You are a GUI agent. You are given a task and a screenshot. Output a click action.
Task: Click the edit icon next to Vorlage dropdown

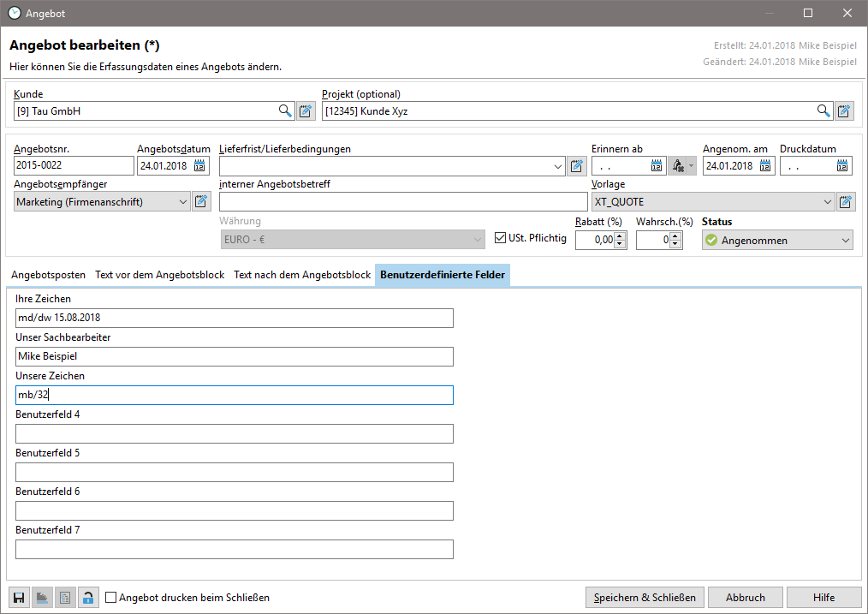point(846,202)
